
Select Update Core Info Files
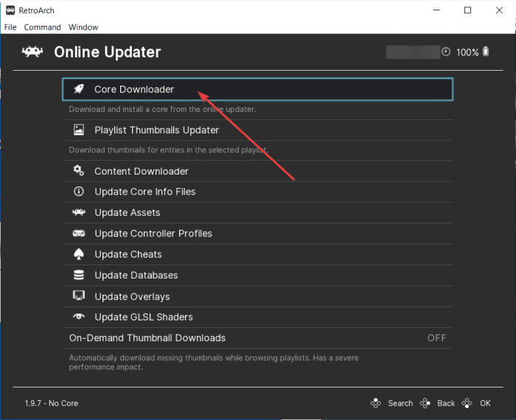(x=258, y=192)
